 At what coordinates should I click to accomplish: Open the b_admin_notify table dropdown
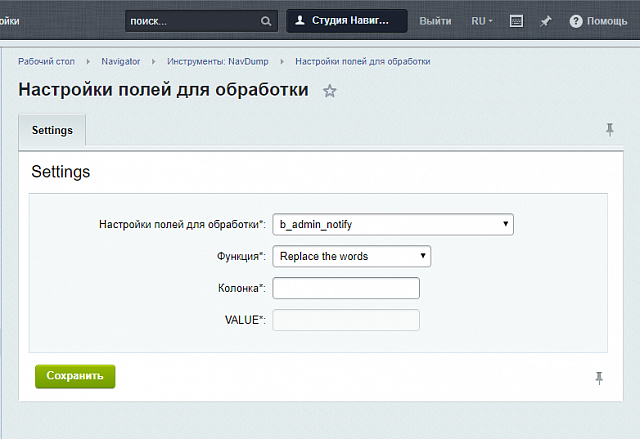point(393,224)
